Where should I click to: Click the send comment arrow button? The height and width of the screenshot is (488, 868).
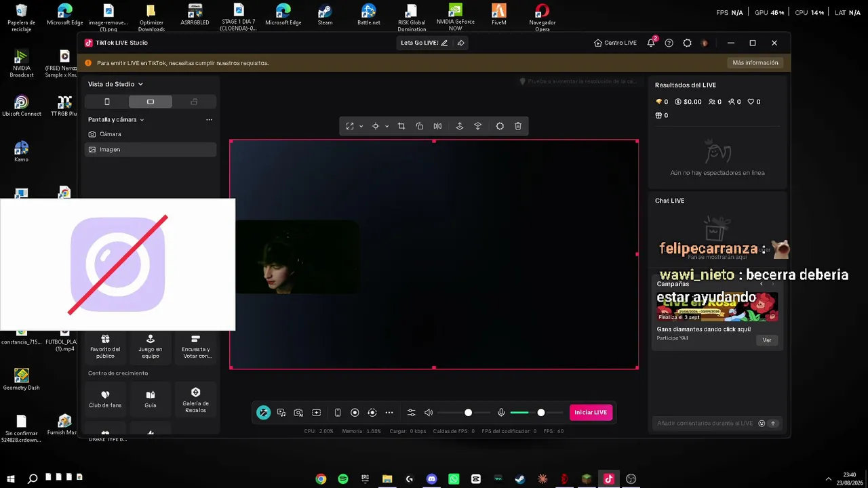click(x=772, y=424)
